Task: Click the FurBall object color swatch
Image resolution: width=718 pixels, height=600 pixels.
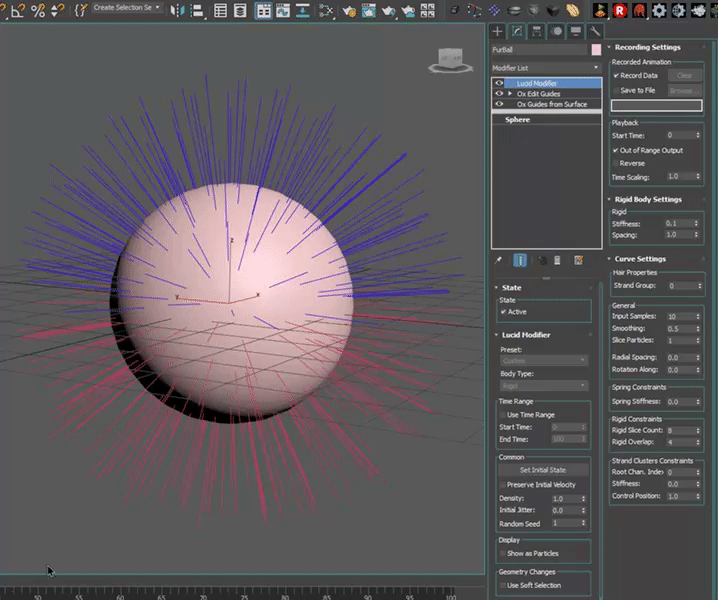Action: [x=596, y=49]
